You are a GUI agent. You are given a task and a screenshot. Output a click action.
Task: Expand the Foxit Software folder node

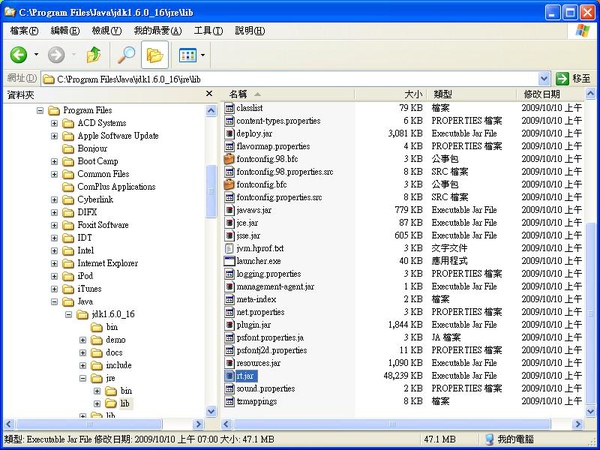54,225
